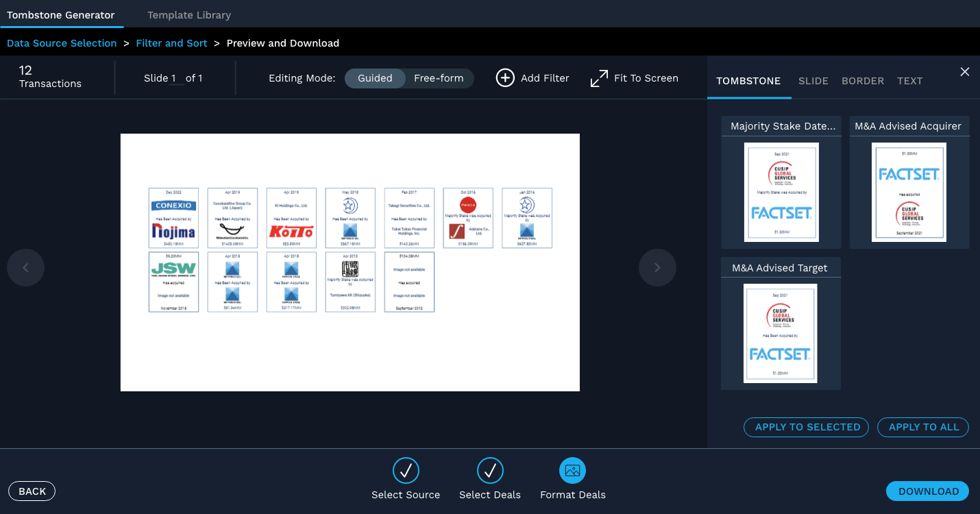Open the BORDER formatting tab
This screenshot has width=980, height=514.
coord(862,80)
